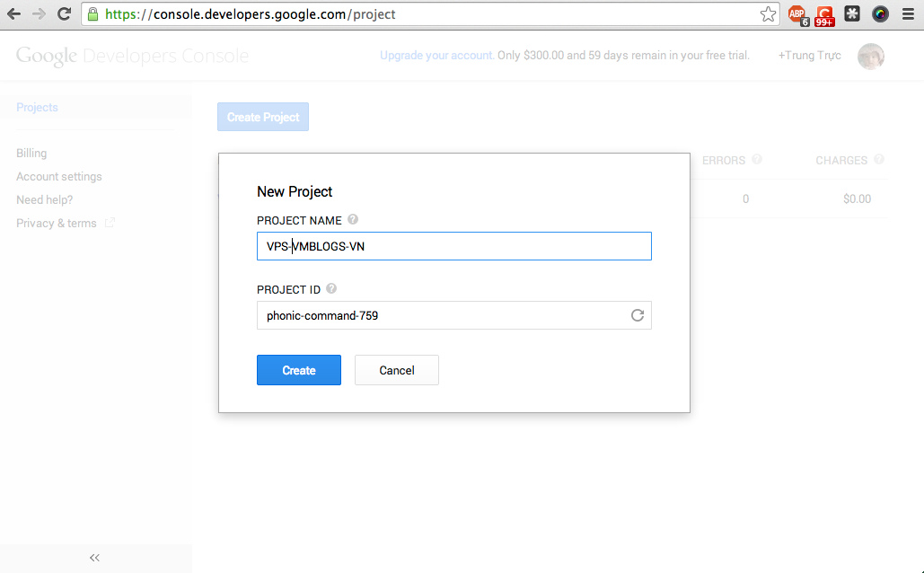
Task: Bookmark page using the star icon
Action: tap(768, 14)
